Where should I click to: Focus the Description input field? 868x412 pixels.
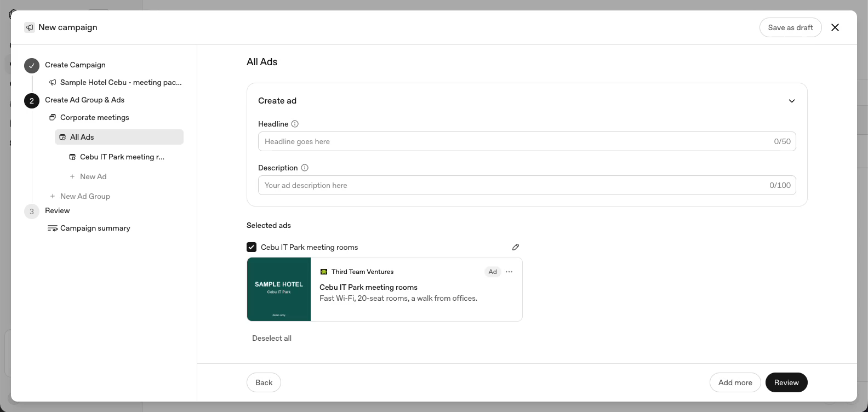[527, 185]
